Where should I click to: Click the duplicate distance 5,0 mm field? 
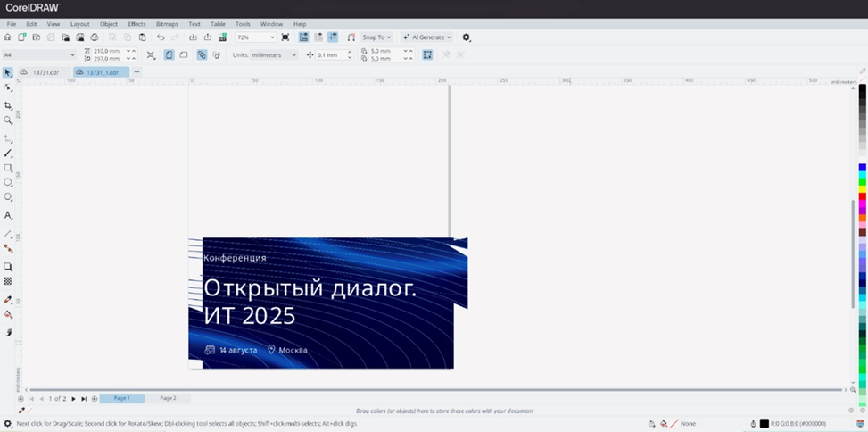pyautogui.click(x=385, y=51)
